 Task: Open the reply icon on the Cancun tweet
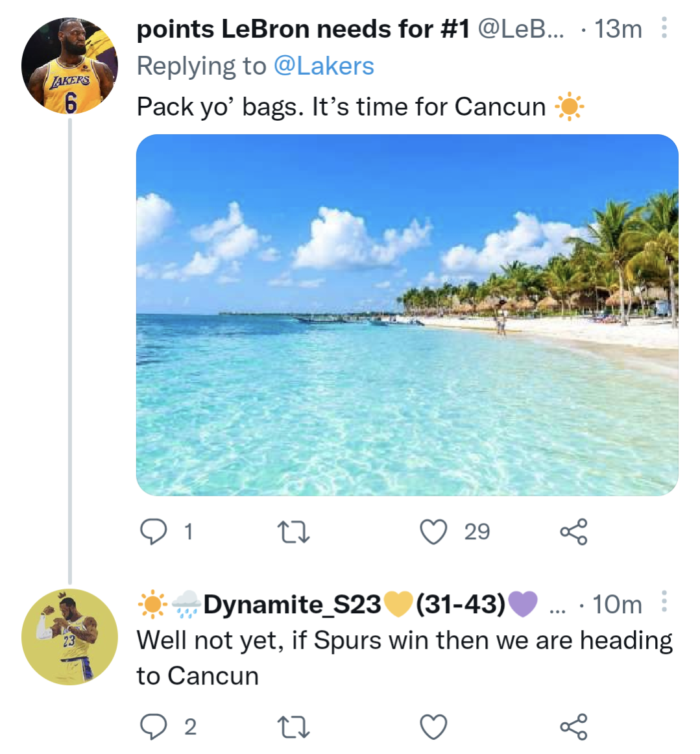[x=154, y=532]
